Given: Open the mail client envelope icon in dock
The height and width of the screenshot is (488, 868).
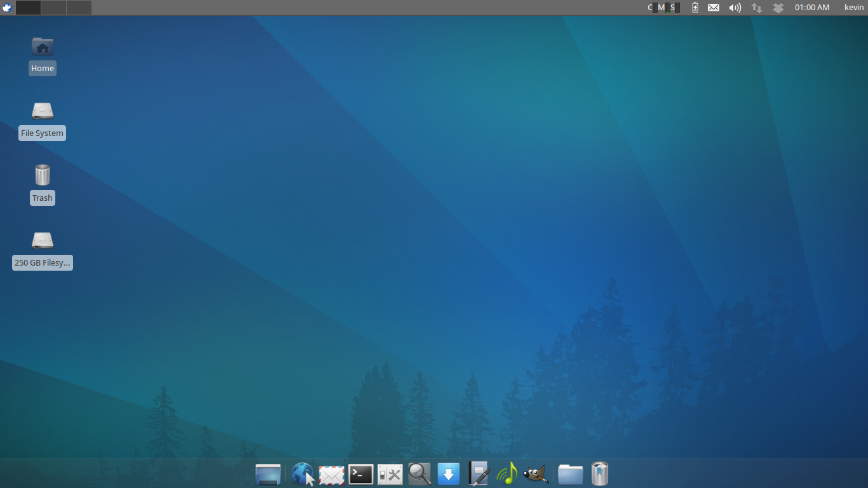Looking at the screenshot, I should 331,473.
